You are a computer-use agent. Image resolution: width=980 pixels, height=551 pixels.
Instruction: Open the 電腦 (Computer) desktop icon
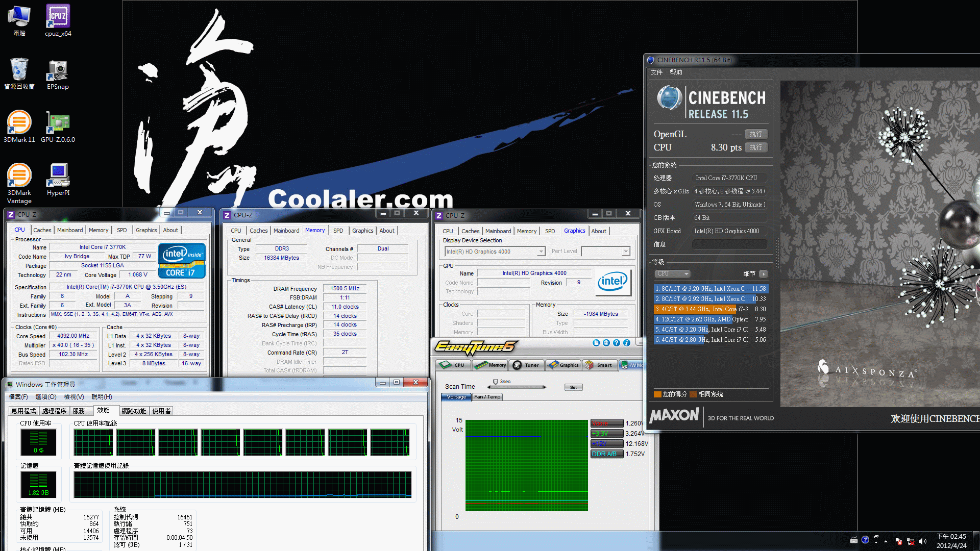point(19,20)
